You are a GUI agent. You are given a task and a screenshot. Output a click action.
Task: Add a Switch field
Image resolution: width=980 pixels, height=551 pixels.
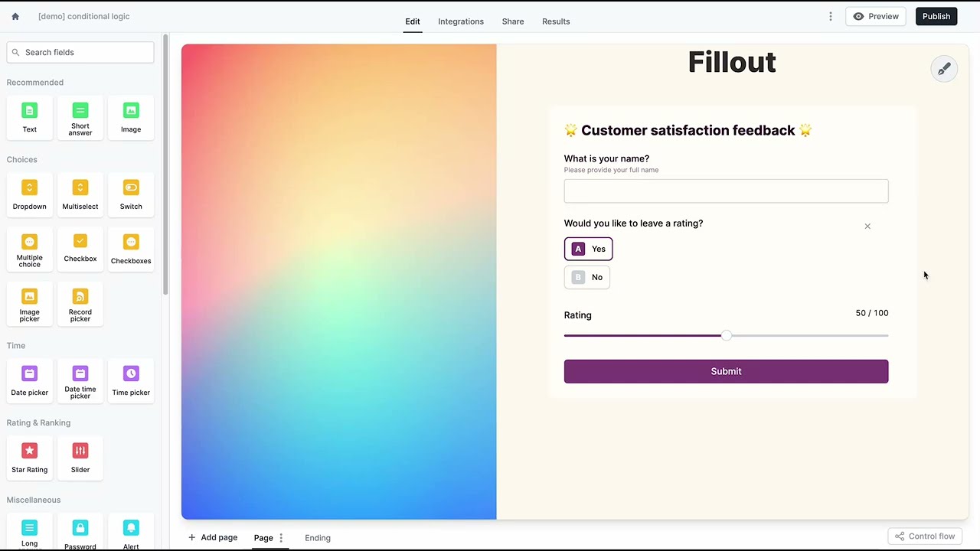pos(131,194)
